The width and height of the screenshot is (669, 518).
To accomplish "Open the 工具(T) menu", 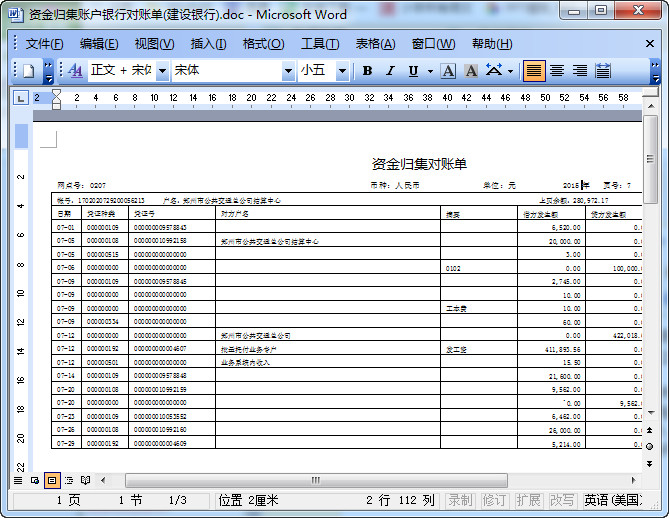I will pyautogui.click(x=320, y=44).
